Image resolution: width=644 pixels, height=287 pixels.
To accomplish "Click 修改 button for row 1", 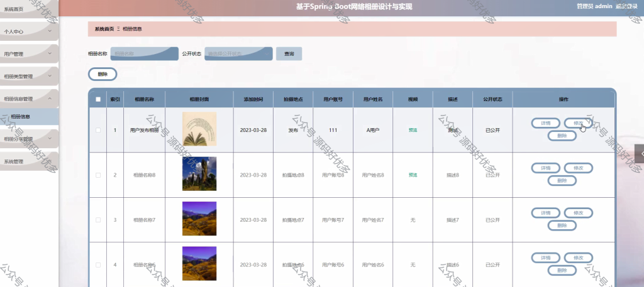I will point(579,123).
